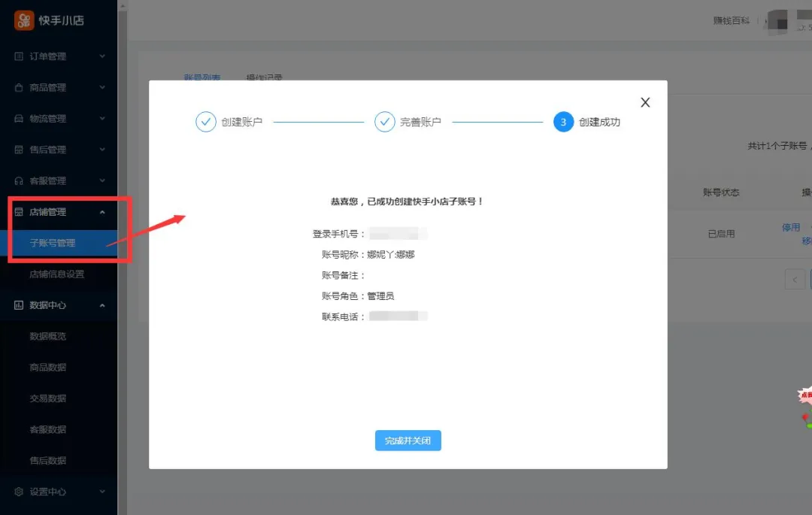Click the 售后管理 sidebar icon
This screenshot has height=515, width=812.
point(19,150)
